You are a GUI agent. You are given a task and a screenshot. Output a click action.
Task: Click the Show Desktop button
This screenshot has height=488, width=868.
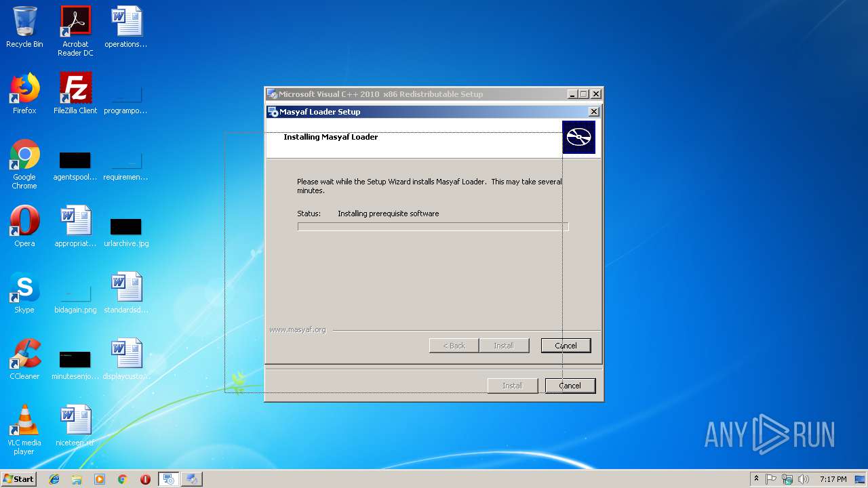pos(861,479)
